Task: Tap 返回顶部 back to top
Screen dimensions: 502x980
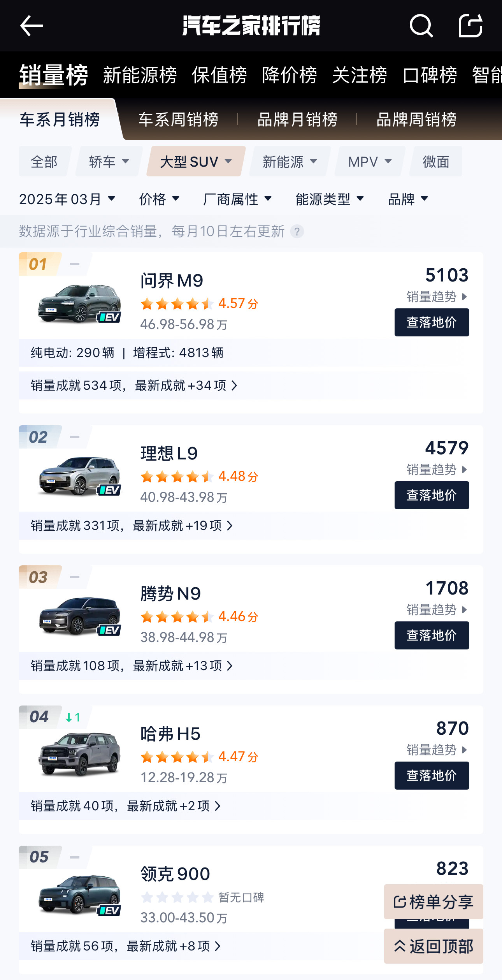Action: (434, 947)
